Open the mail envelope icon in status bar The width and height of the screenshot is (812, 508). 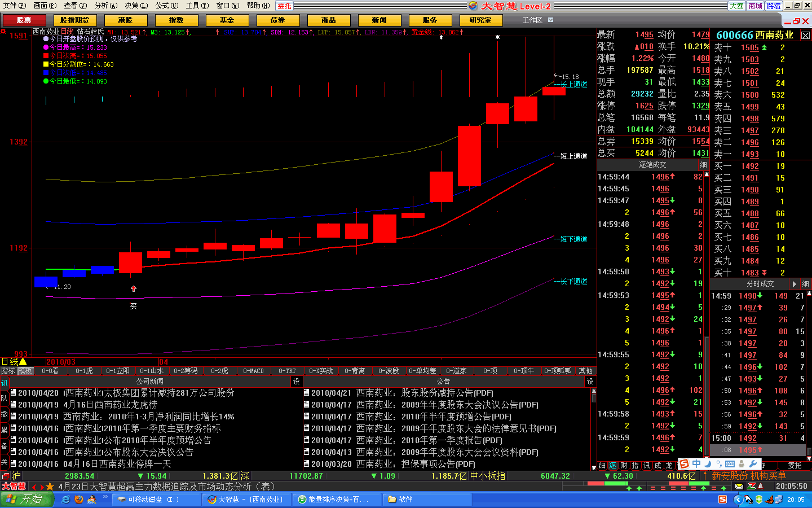pyautogui.click(x=739, y=486)
